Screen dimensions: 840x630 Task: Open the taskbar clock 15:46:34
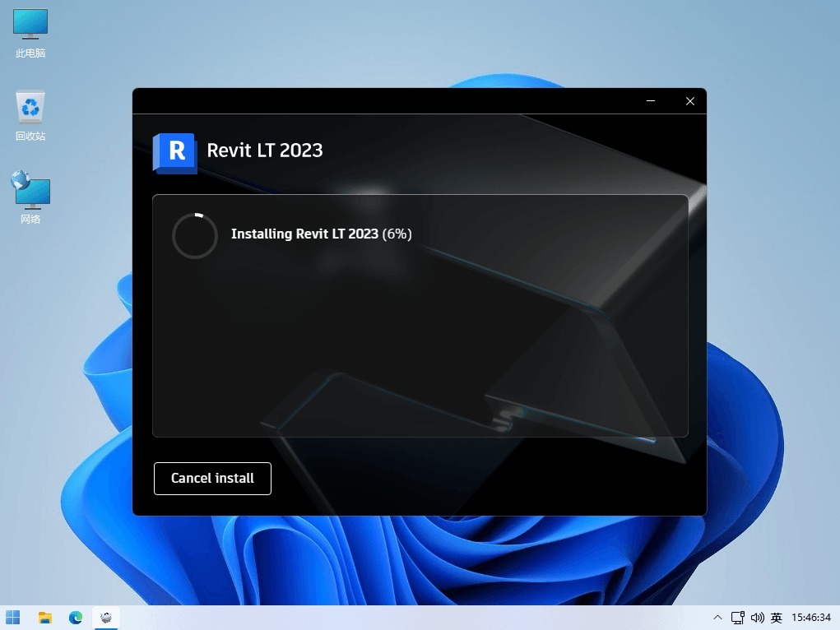tap(811, 618)
